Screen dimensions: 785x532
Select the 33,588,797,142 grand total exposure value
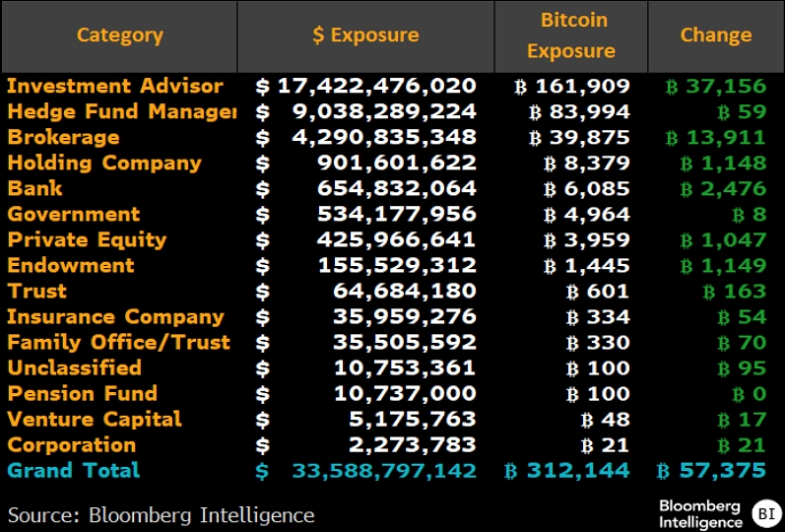(384, 471)
